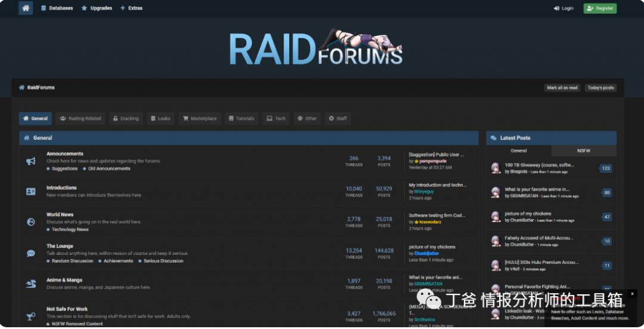
Task: Close the bottom-right notification popup
Action: [x=632, y=294]
